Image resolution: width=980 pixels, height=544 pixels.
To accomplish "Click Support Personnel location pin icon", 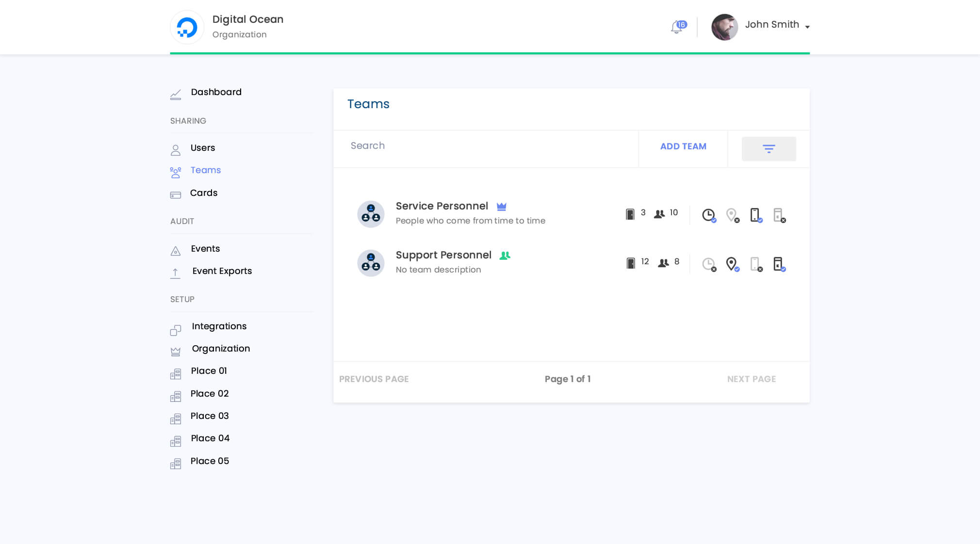I will pyautogui.click(x=732, y=264).
